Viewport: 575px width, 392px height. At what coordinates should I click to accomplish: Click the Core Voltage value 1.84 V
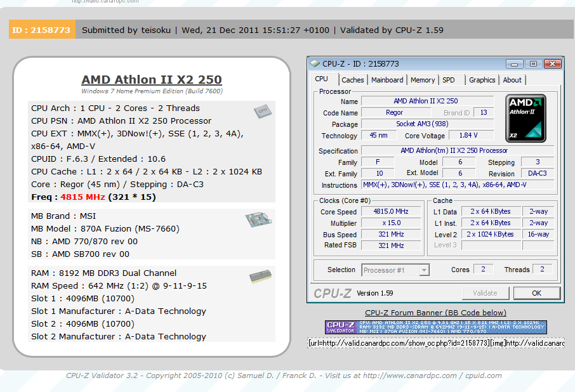pyautogui.click(x=471, y=135)
